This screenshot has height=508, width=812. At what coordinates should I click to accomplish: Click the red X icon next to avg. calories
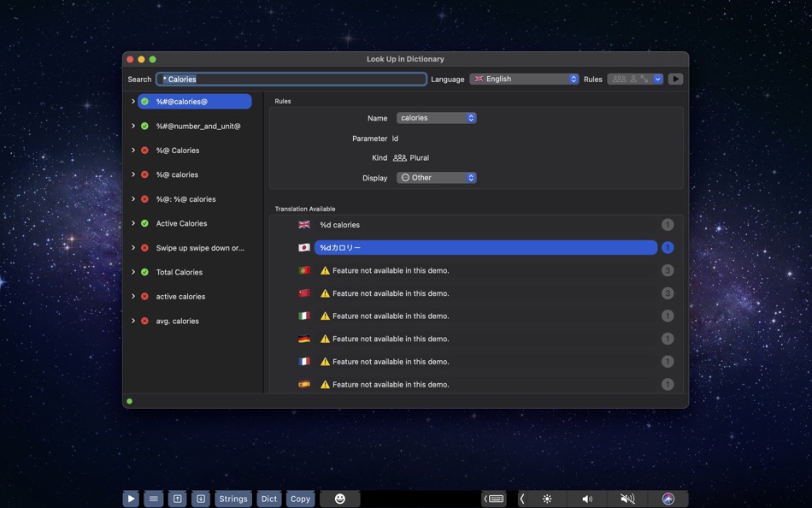pyautogui.click(x=145, y=321)
